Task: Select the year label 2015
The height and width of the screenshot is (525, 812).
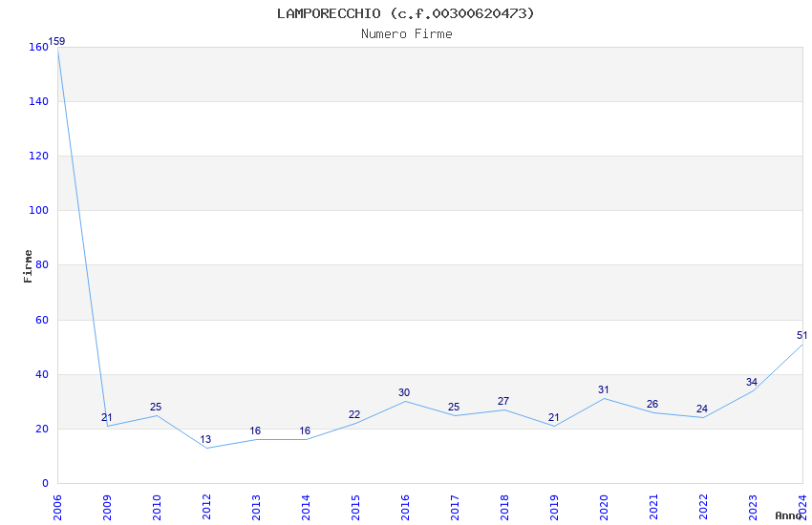Action: [355, 508]
